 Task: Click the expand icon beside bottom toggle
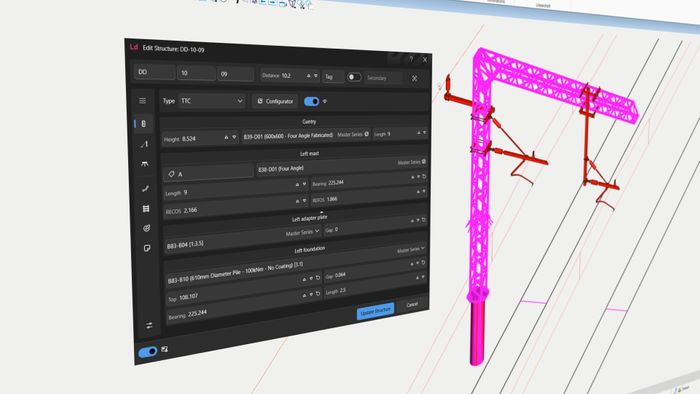tap(165, 349)
